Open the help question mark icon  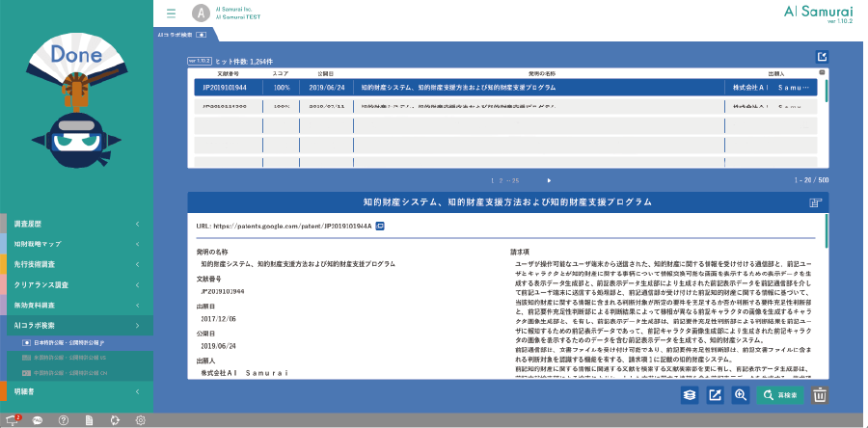click(x=64, y=420)
